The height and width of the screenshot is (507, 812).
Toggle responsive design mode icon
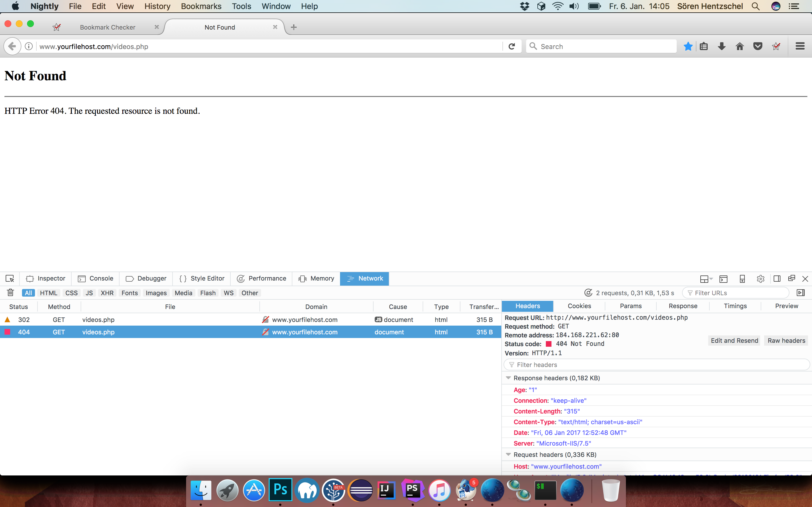(x=742, y=279)
